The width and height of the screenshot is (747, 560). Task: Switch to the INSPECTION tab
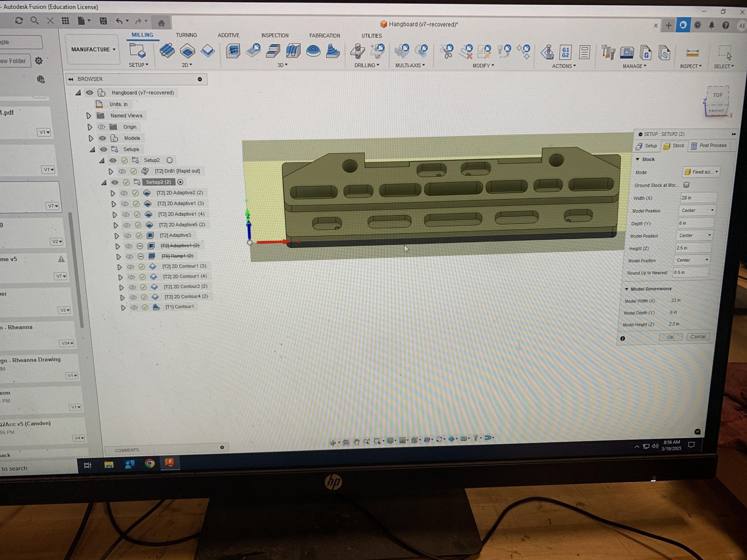[275, 35]
